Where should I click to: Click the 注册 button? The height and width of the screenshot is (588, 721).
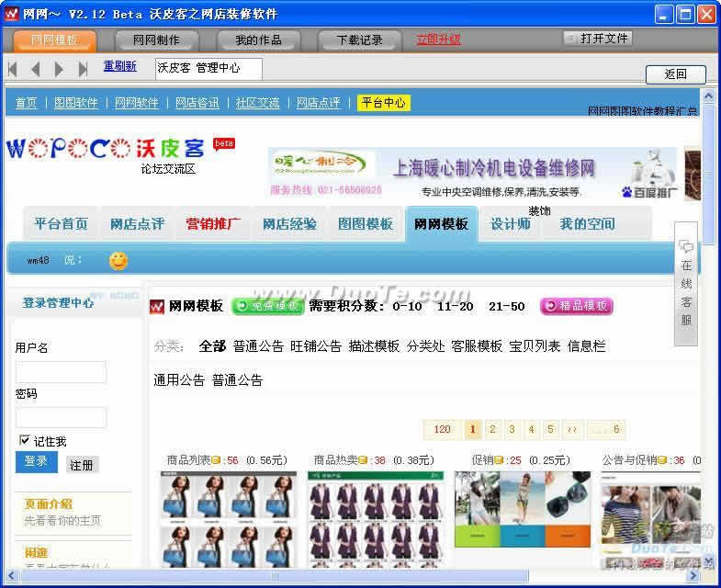(x=82, y=465)
